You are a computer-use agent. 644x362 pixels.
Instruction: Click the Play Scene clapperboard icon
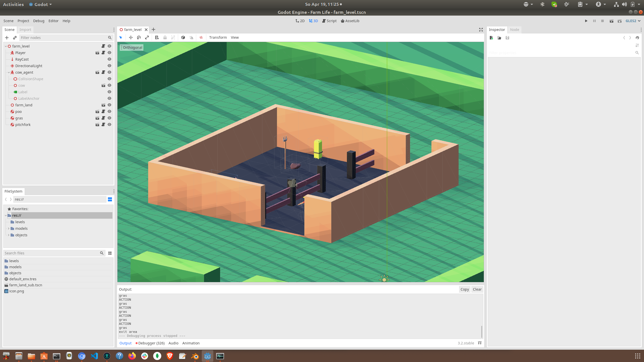(x=612, y=21)
